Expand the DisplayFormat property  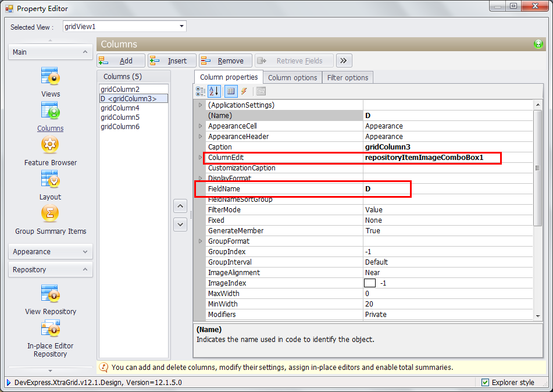click(200, 178)
